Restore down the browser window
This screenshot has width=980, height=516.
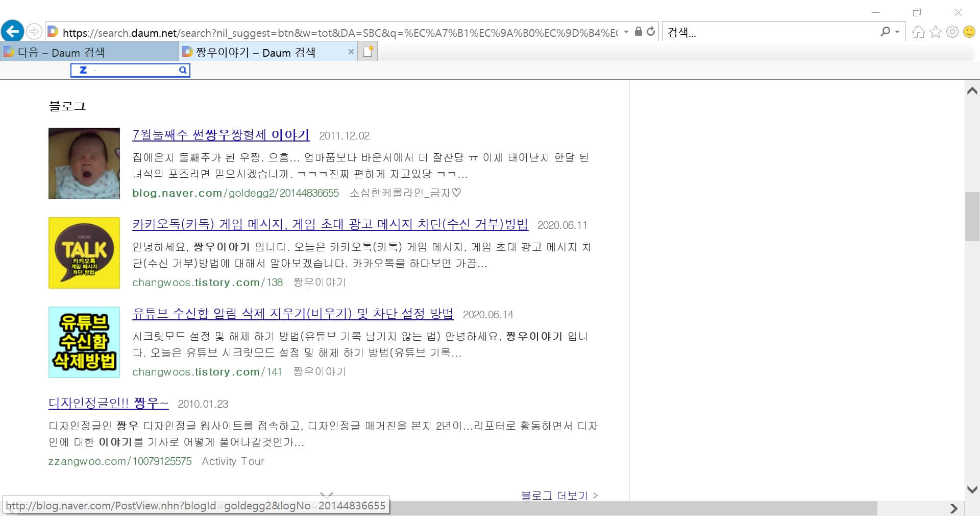click(917, 12)
